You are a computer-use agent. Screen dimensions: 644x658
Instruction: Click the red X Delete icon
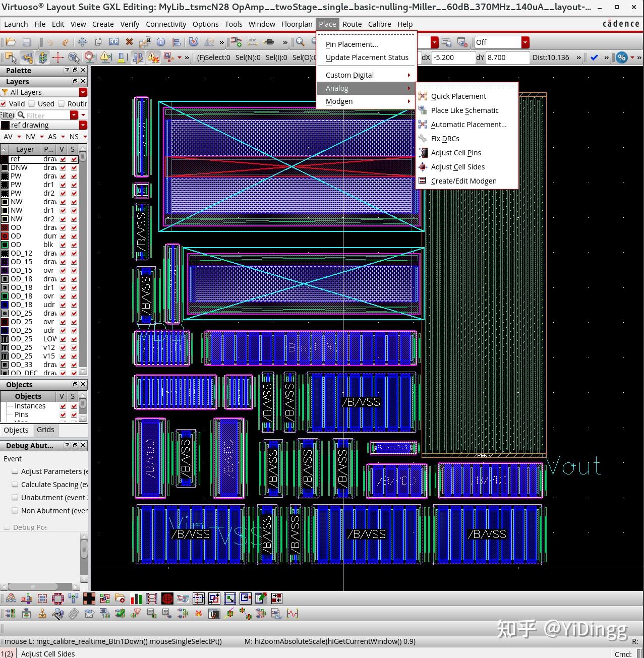(129, 42)
